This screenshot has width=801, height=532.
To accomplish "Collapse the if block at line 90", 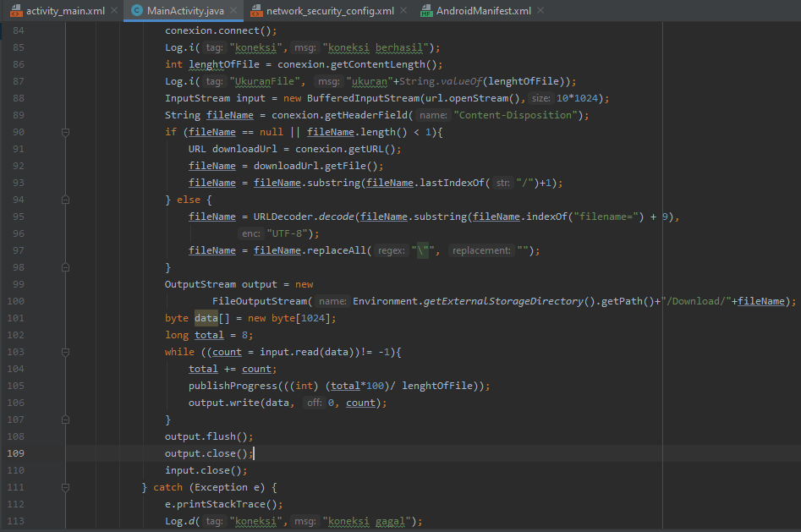I will (x=65, y=132).
